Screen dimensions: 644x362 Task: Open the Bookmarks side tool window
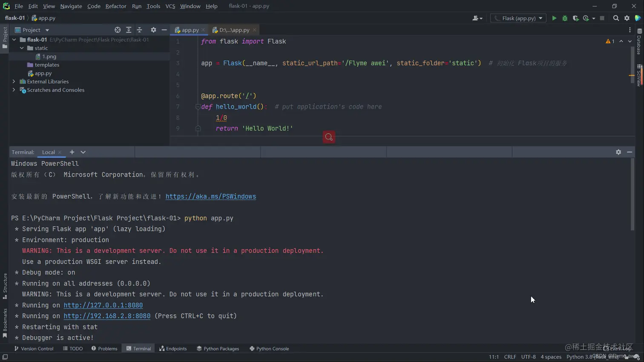5,323
